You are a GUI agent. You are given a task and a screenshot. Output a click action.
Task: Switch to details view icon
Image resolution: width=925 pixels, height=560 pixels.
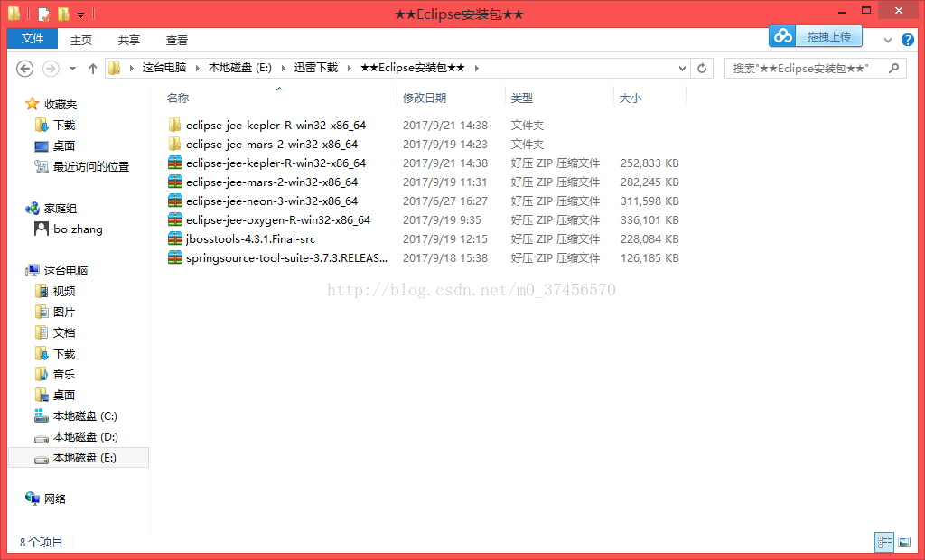click(885, 542)
